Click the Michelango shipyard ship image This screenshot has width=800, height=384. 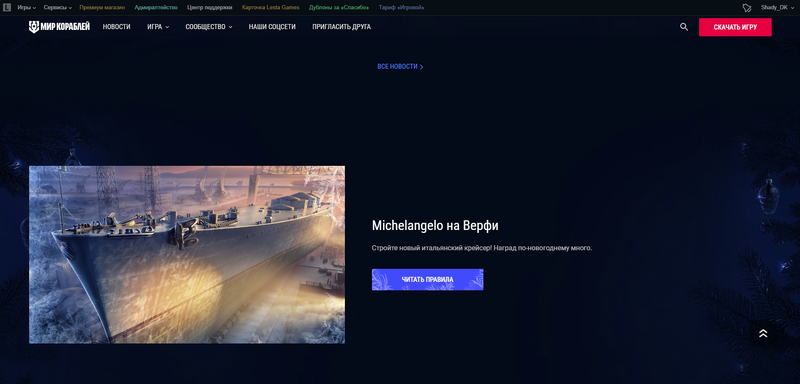click(187, 254)
